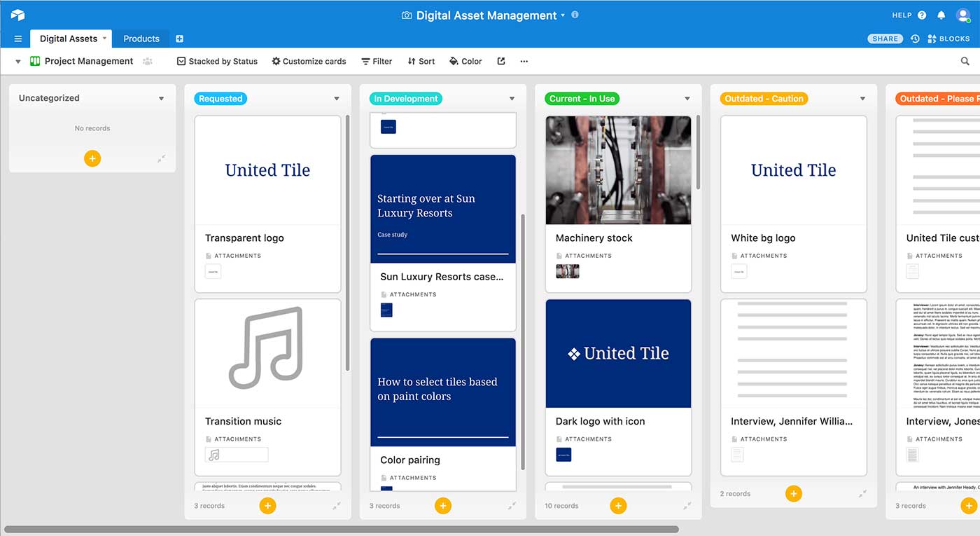Collapse the Outdated - Caution stack
Image resolution: width=980 pixels, height=536 pixels.
click(862, 493)
